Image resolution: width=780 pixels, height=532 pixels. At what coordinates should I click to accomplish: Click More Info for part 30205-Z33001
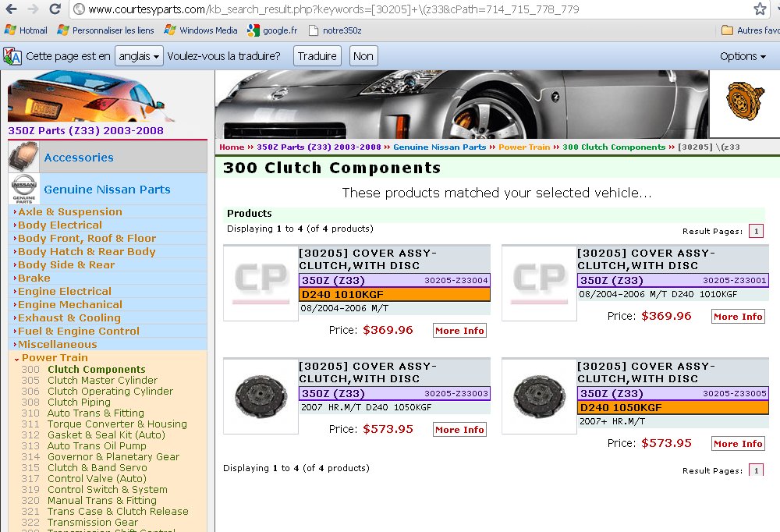pyautogui.click(x=738, y=317)
